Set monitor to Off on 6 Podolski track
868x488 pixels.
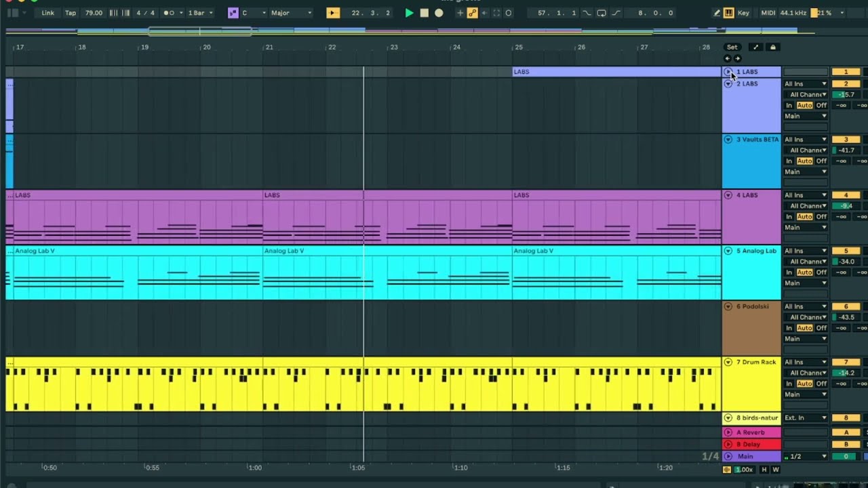click(x=821, y=328)
